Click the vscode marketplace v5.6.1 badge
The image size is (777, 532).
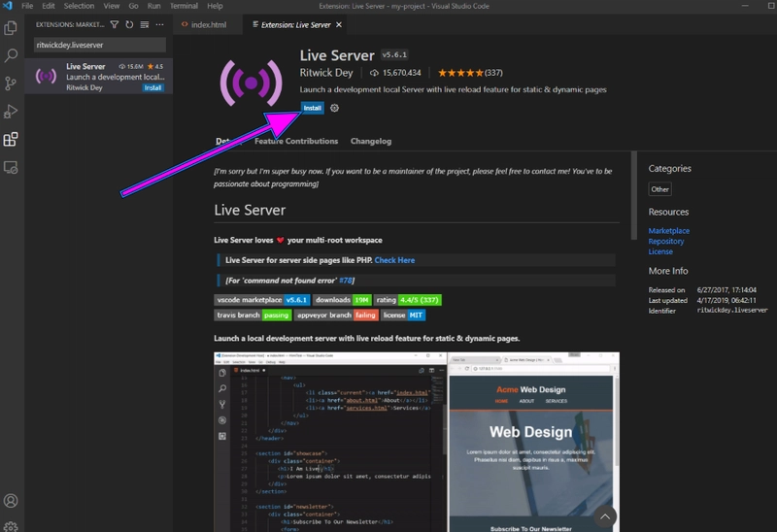[x=262, y=300]
